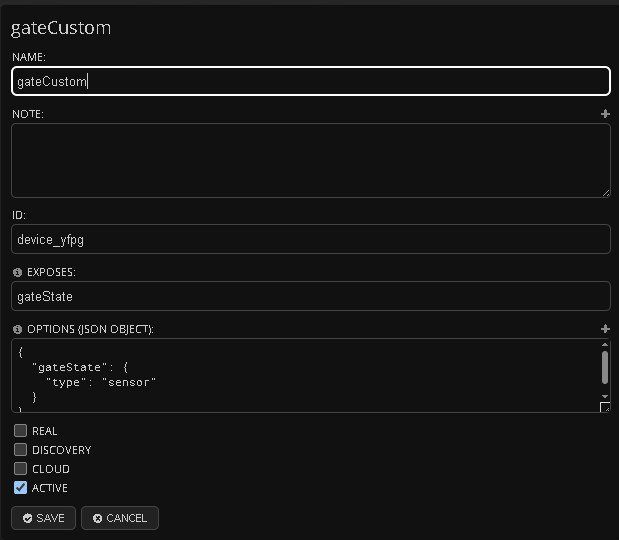Click the plus icon beside OPTIONS
Image resolution: width=619 pixels, height=540 pixels.
pyautogui.click(x=605, y=329)
